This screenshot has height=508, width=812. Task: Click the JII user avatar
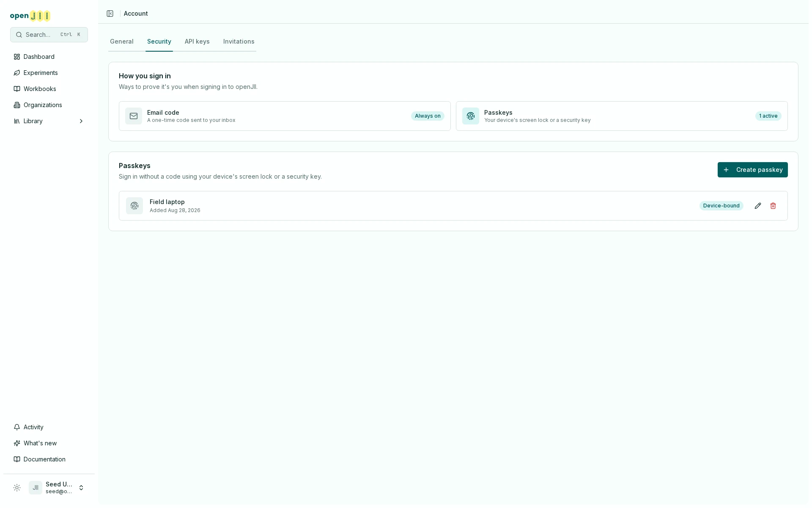point(36,488)
